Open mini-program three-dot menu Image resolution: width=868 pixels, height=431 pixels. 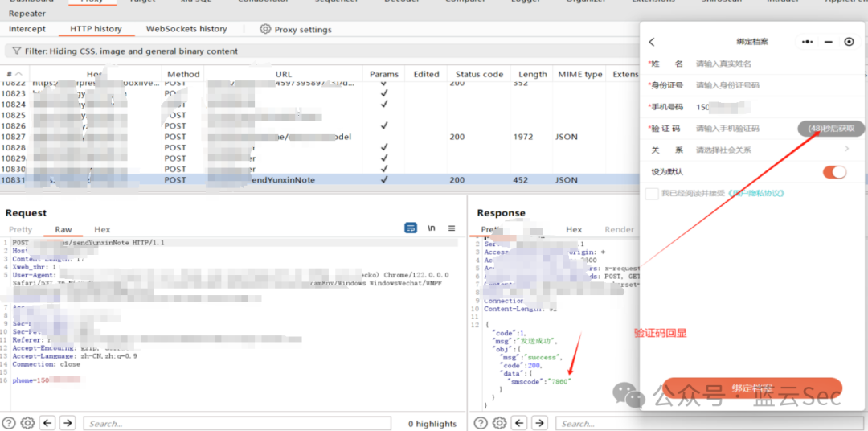coord(807,42)
